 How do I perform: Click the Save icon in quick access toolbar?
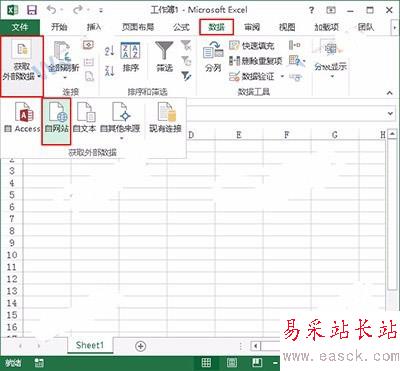[32, 10]
